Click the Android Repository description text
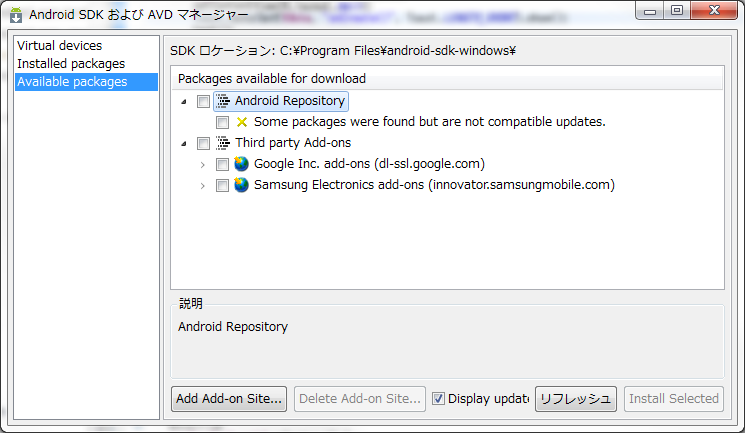Viewport: 745px width, 433px height. 233,327
